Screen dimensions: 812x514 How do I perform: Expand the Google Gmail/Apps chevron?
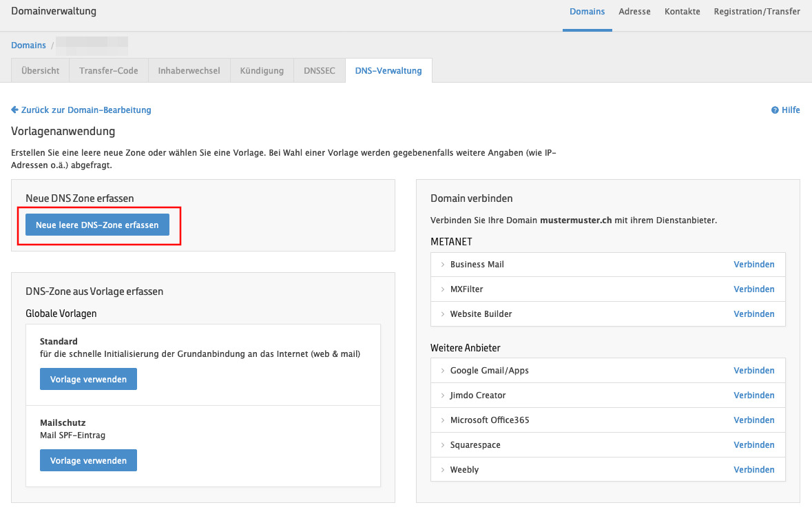click(x=442, y=371)
